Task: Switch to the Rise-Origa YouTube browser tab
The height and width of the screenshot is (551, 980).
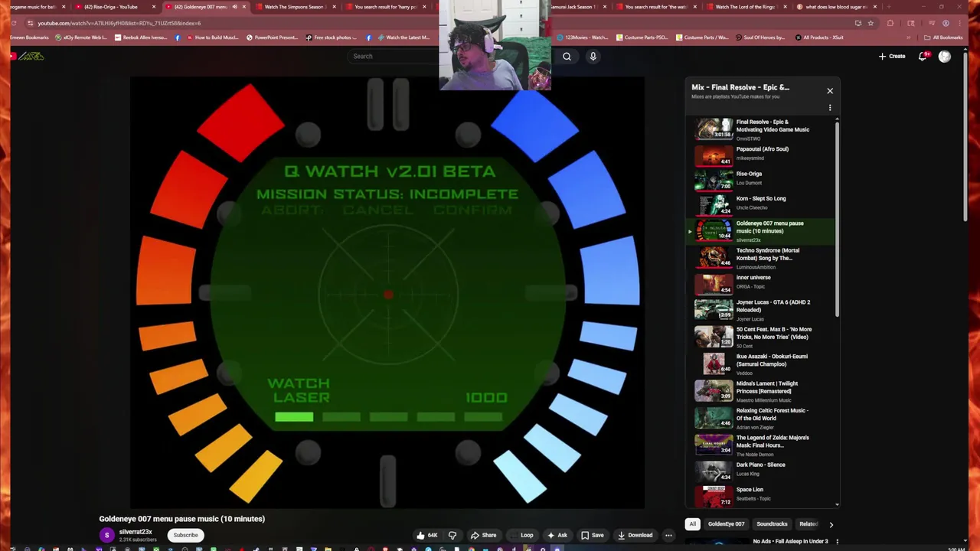Action: point(116,7)
